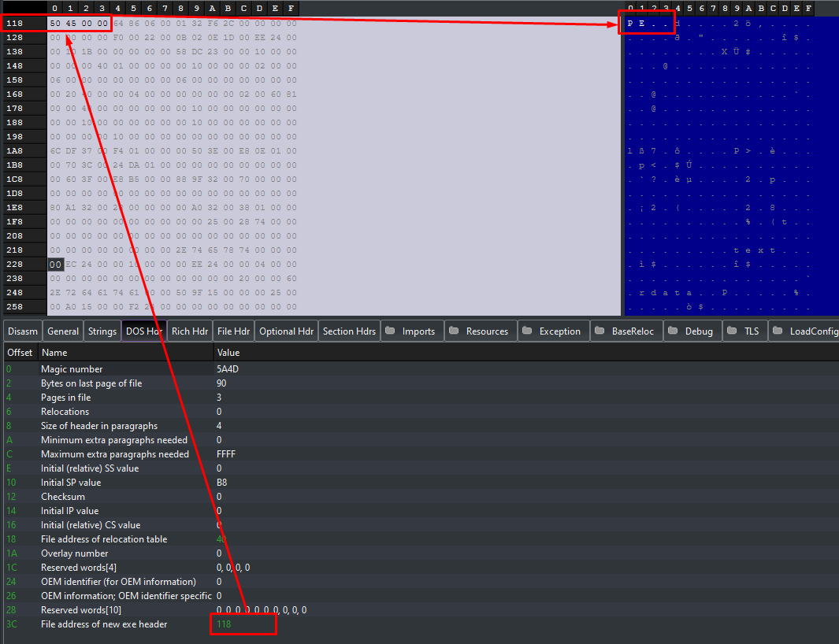Select the Checksum row
This screenshot has height=644, width=839.
tap(421, 496)
